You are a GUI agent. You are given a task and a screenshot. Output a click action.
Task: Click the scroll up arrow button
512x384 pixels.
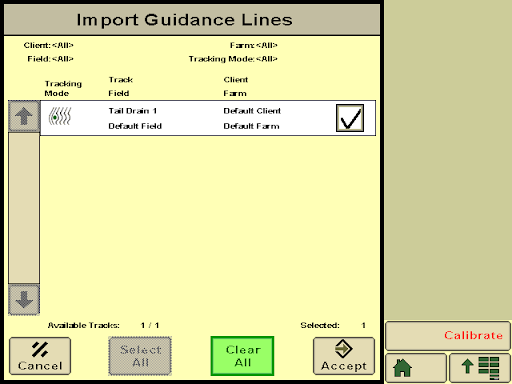click(x=24, y=116)
